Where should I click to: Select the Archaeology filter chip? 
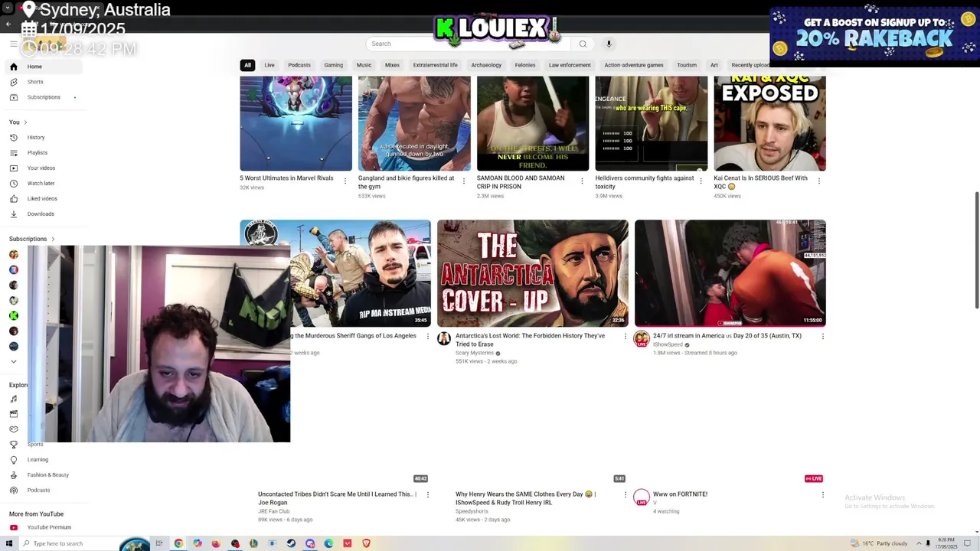point(486,65)
